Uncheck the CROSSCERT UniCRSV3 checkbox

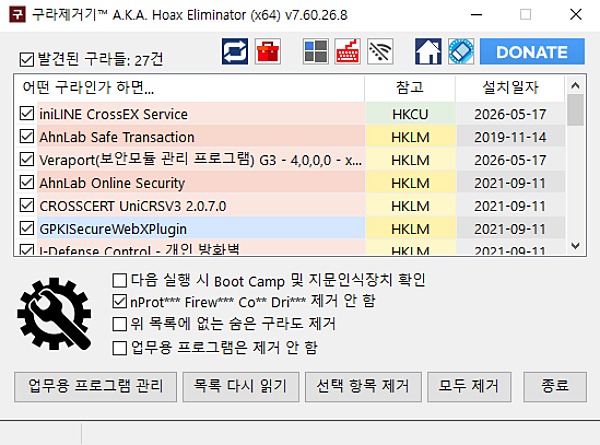point(27,205)
